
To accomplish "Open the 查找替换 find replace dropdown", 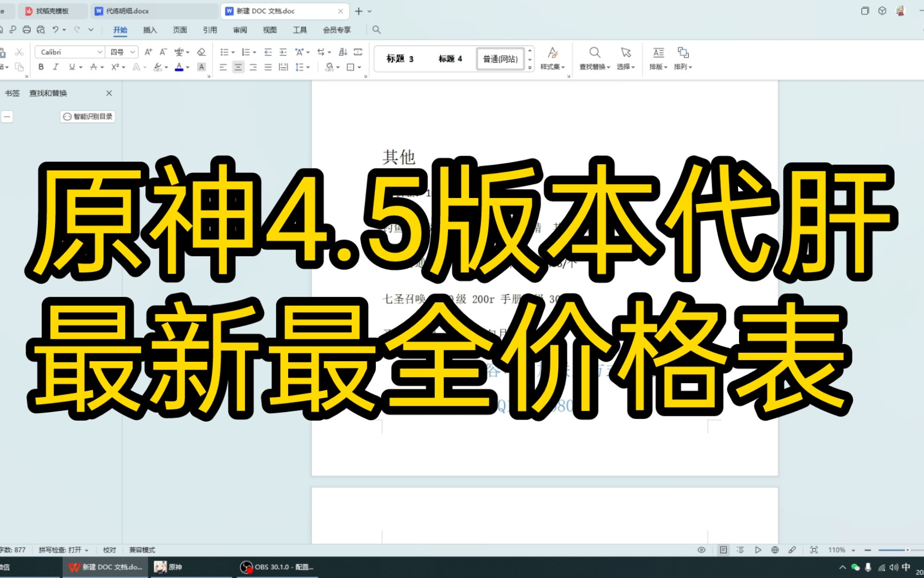I will click(x=595, y=58).
